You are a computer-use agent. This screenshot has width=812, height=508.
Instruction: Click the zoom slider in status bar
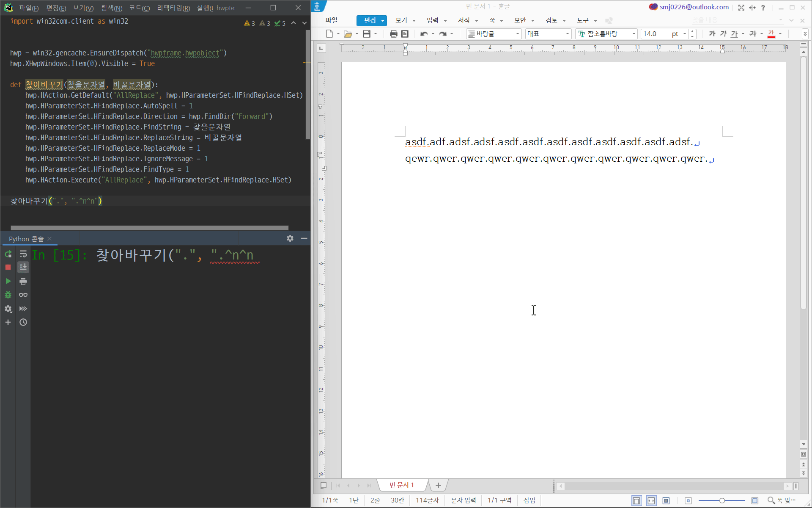click(x=722, y=500)
